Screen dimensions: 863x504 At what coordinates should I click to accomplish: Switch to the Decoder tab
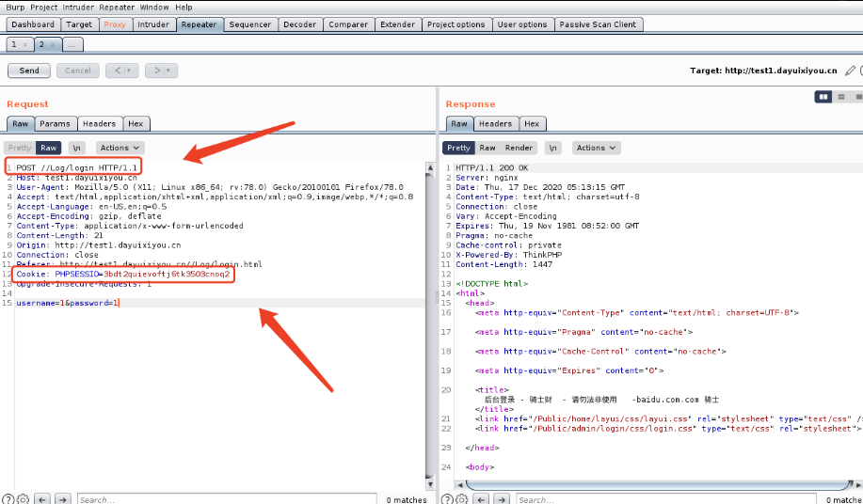(x=300, y=24)
